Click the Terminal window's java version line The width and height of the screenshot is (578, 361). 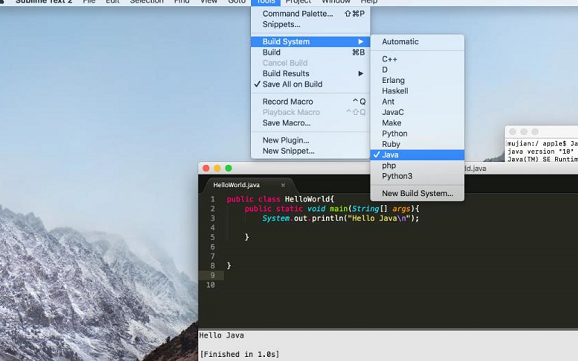point(541,152)
